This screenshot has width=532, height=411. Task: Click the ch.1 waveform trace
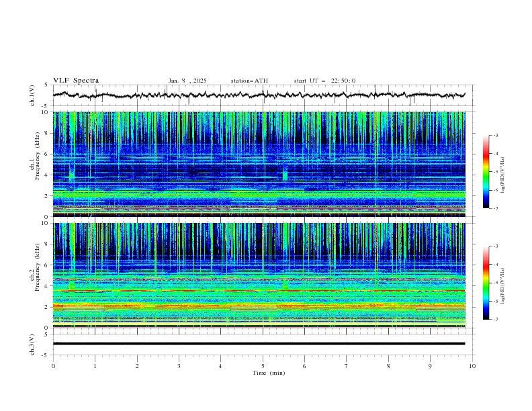coord(259,95)
